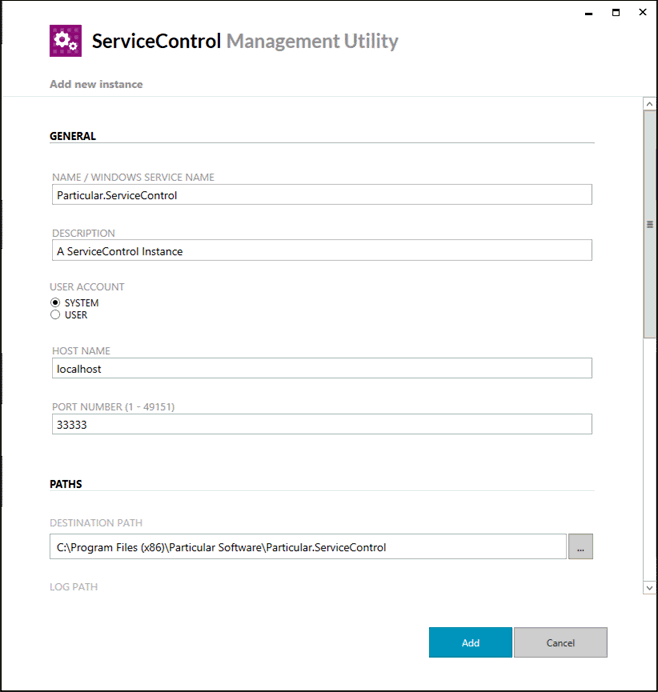Edit the Host Name field

point(322,368)
